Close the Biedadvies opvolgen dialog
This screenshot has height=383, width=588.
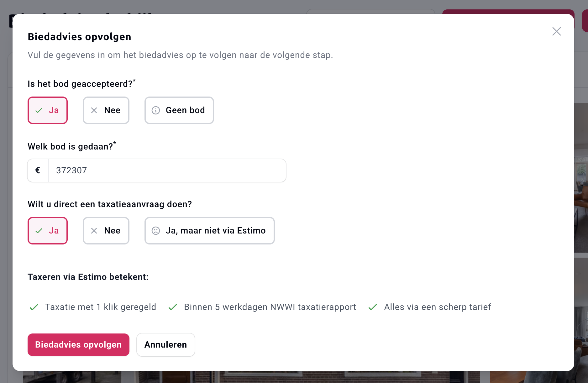click(556, 31)
